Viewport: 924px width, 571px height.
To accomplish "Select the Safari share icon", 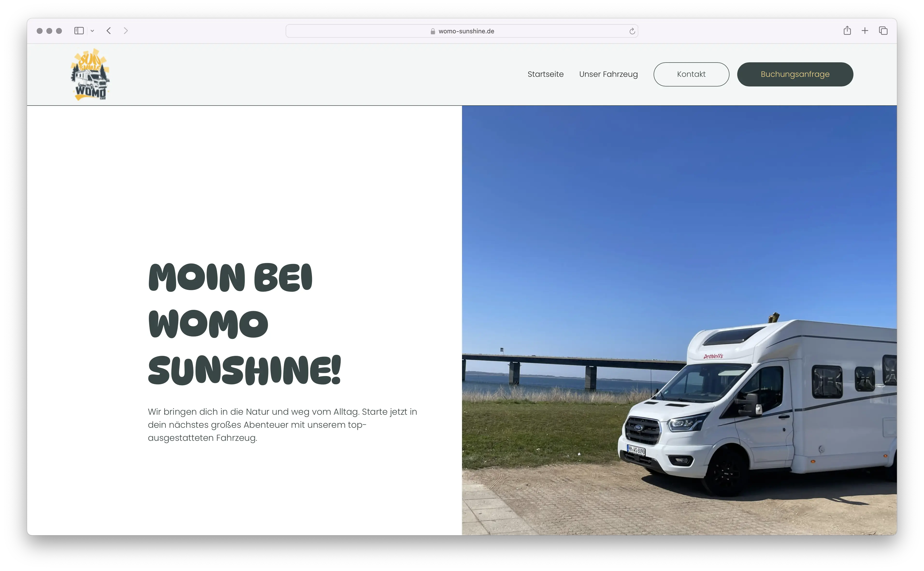I will (x=847, y=31).
